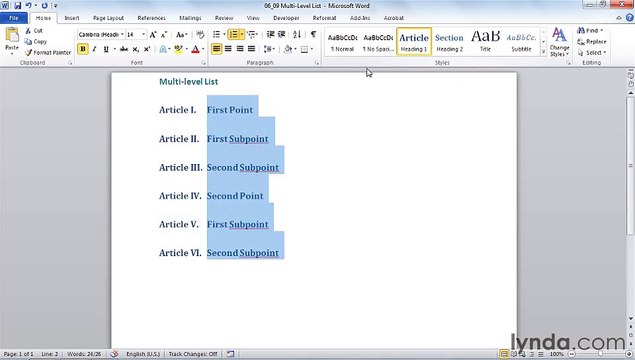Toggle Bold formatting
This screenshot has width=635, height=360.
click(83, 49)
